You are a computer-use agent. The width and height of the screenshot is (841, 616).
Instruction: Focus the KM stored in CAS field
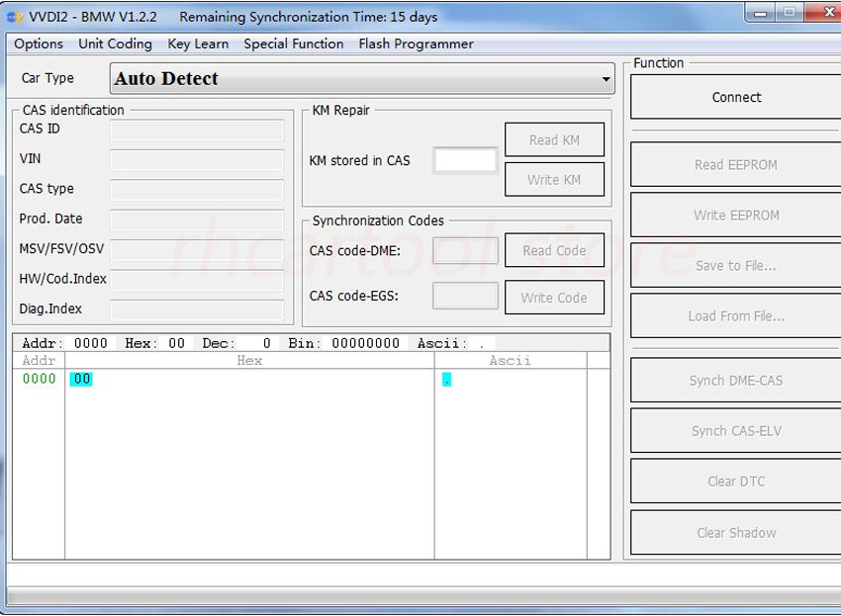(x=465, y=160)
